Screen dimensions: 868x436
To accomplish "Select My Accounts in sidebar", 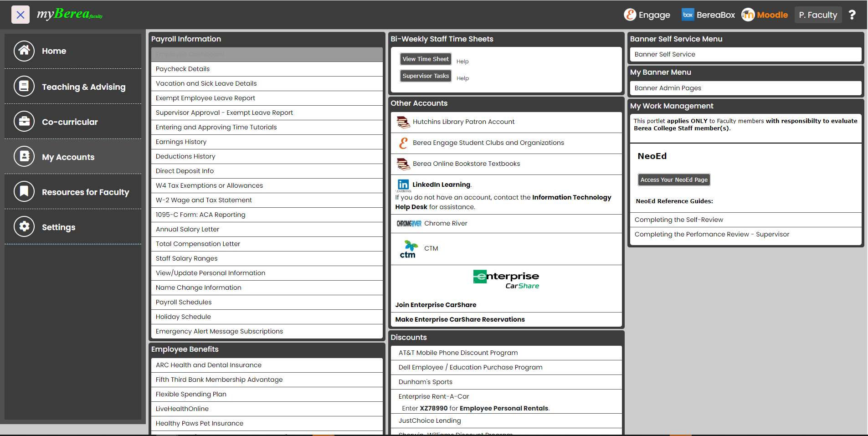I will [x=68, y=157].
